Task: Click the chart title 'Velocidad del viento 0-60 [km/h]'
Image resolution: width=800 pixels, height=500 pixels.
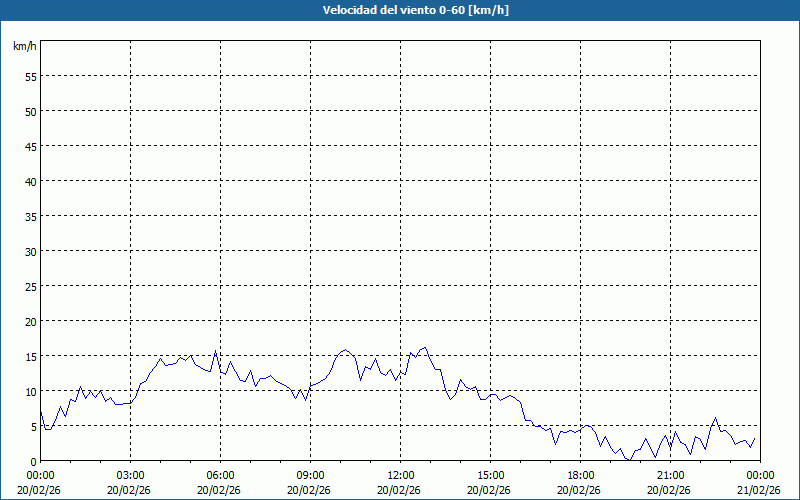Action: pyautogui.click(x=400, y=11)
